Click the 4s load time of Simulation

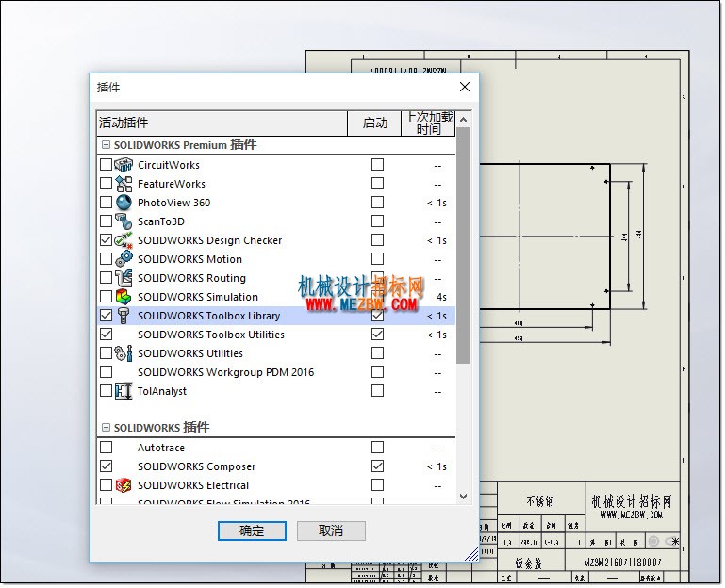click(x=441, y=297)
